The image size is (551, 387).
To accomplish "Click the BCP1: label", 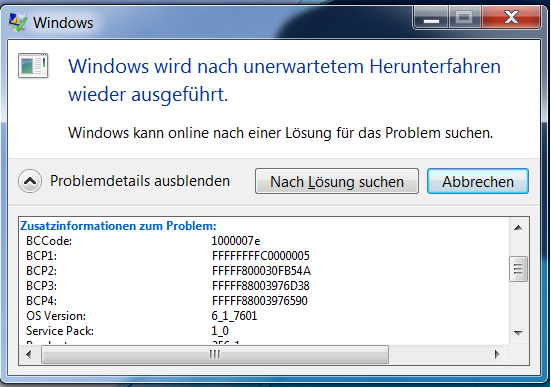I will pos(41,256).
